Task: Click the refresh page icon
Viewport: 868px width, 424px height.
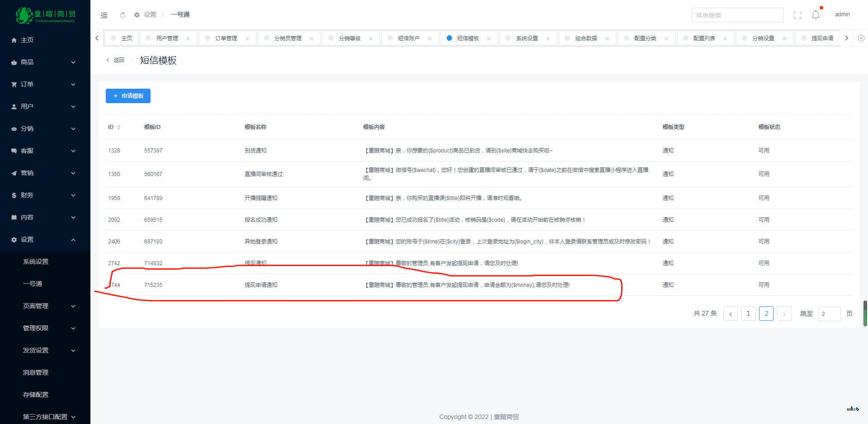Action: (x=123, y=15)
